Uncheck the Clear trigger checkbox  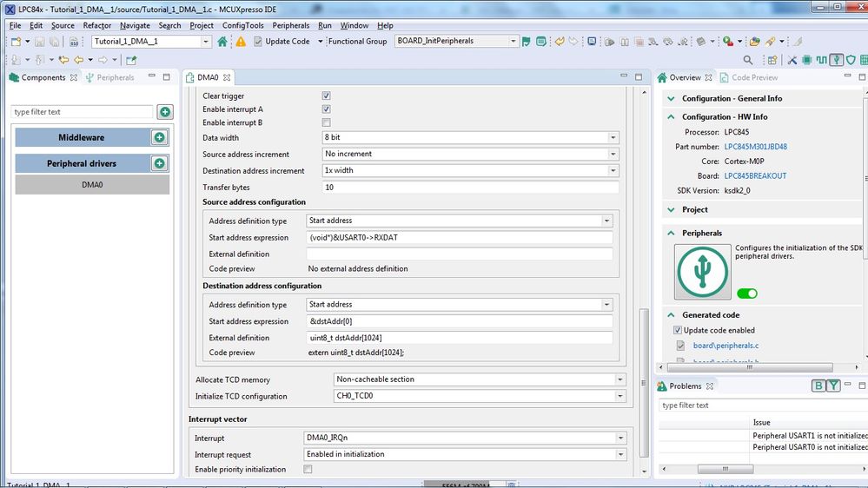pos(326,96)
